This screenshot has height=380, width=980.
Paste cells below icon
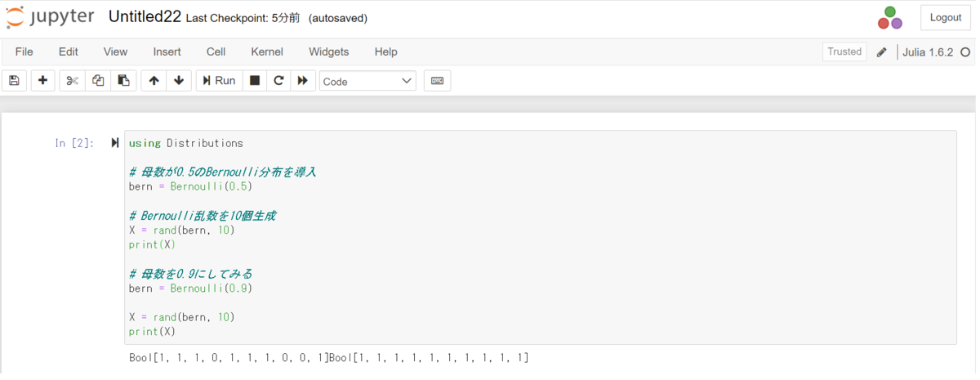(123, 81)
